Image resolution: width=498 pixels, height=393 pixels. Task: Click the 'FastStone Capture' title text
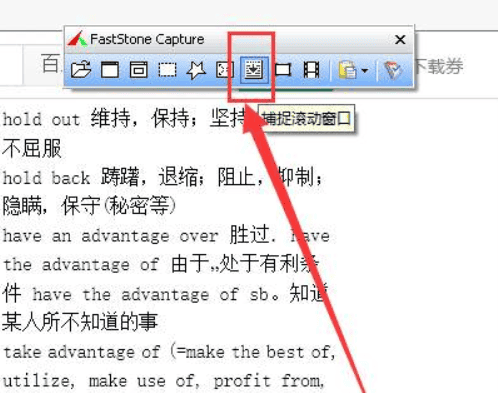click(147, 39)
